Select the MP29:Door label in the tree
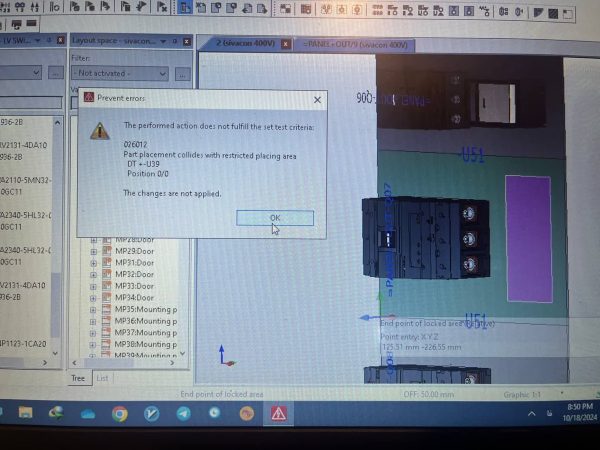This screenshot has height=450, width=600. point(134,251)
